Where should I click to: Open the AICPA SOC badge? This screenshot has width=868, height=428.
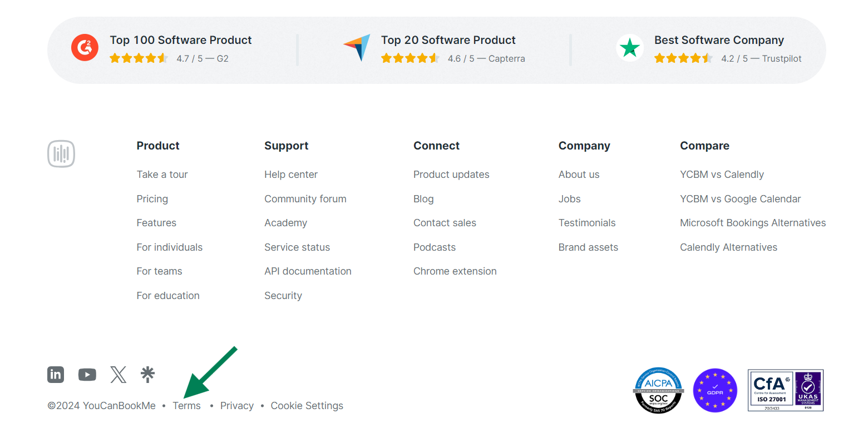659,391
